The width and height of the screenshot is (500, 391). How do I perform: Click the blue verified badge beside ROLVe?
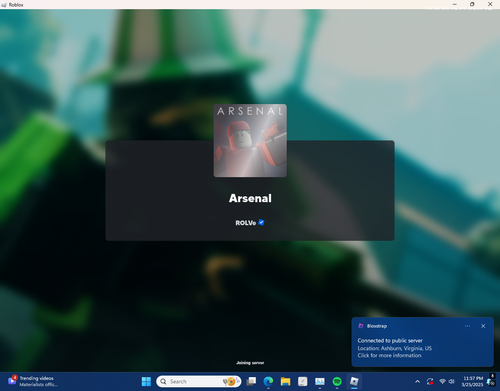click(261, 222)
